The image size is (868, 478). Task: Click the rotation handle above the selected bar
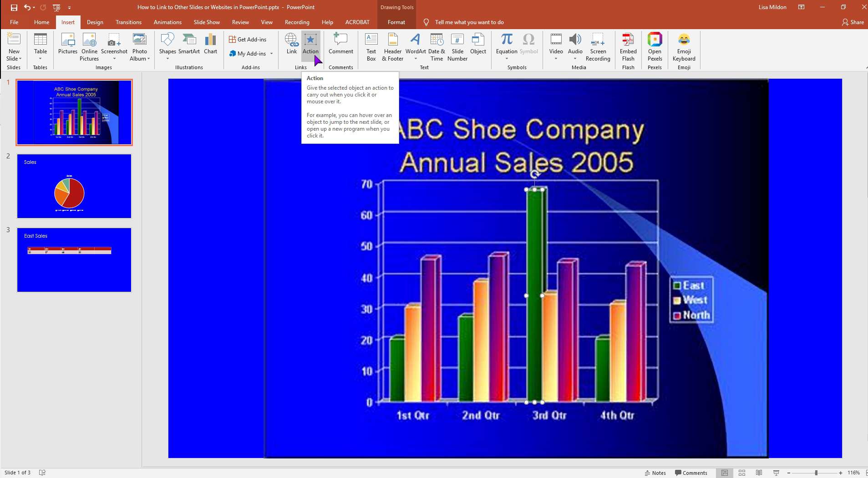tap(535, 173)
